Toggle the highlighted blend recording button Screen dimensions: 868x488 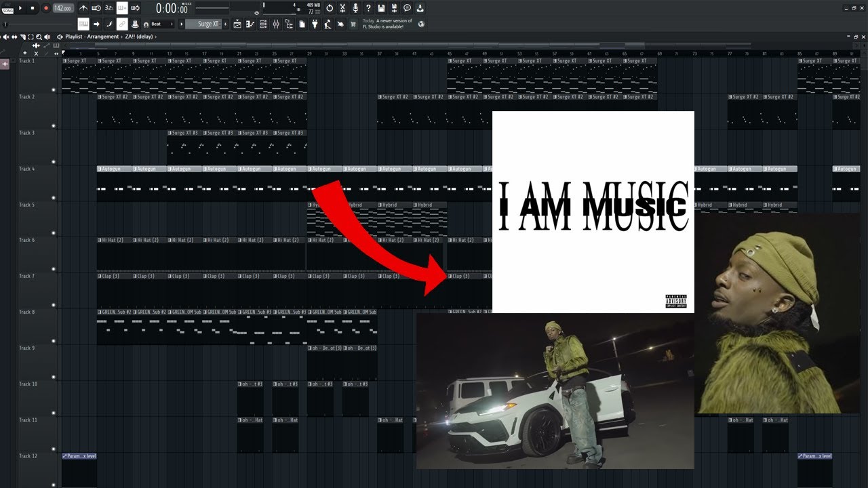tap(122, 8)
